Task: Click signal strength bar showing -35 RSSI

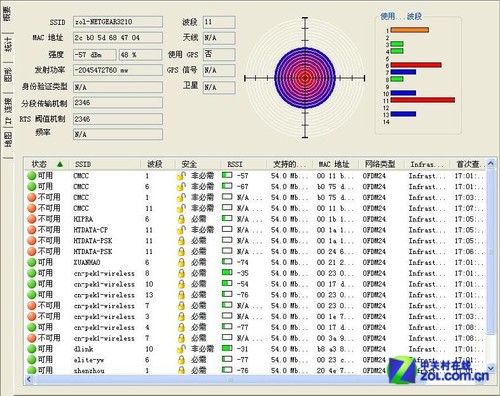Action: (227, 273)
